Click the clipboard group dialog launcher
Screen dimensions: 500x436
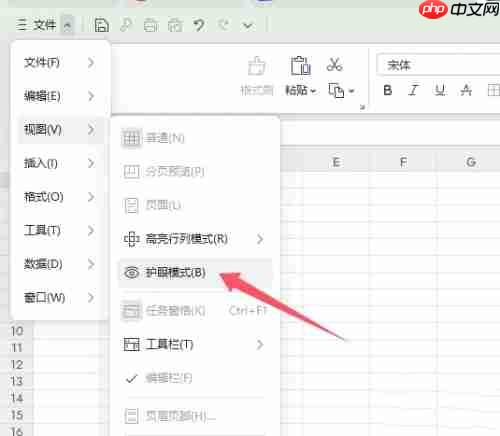click(362, 107)
